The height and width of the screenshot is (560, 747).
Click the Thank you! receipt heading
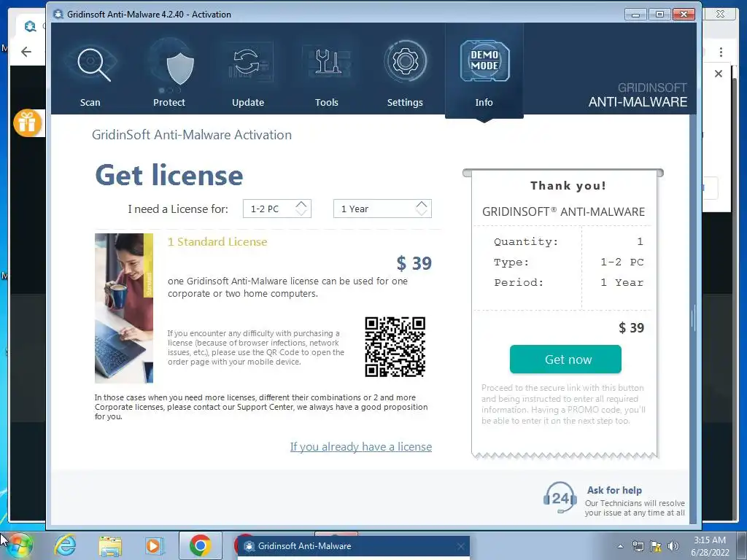[x=568, y=185]
